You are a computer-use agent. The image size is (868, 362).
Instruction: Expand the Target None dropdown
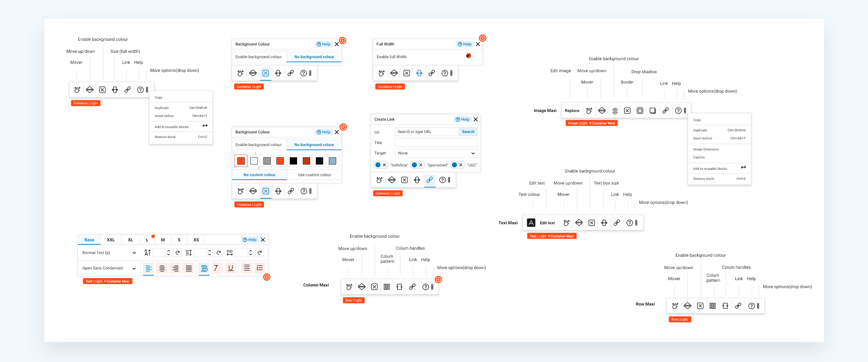pyautogui.click(x=436, y=153)
